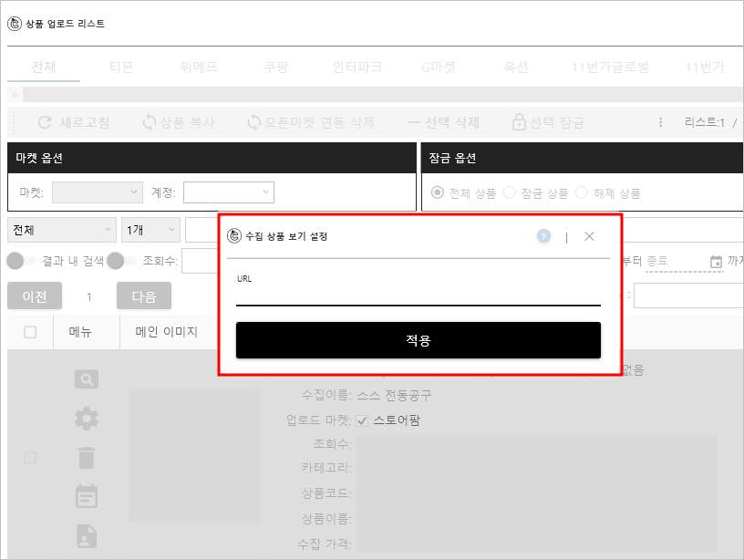This screenshot has height=560, width=744.
Task: Click the calendar note icon in row menu
Action: 87,496
